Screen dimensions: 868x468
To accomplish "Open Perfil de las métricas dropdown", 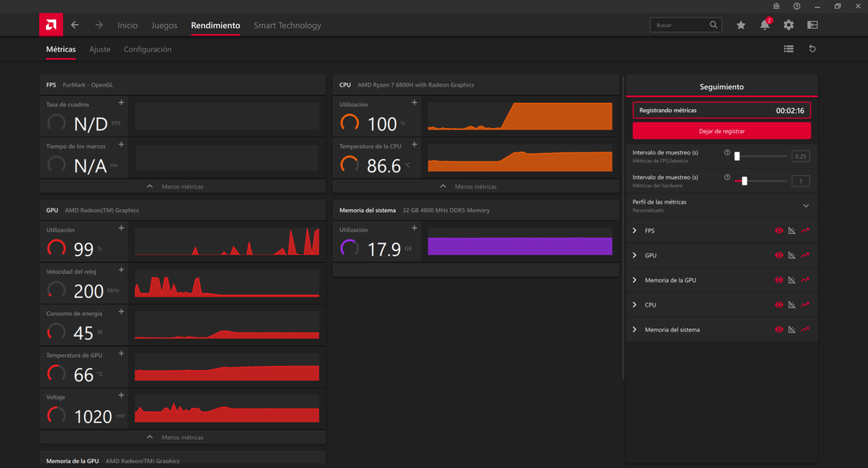I will click(806, 206).
